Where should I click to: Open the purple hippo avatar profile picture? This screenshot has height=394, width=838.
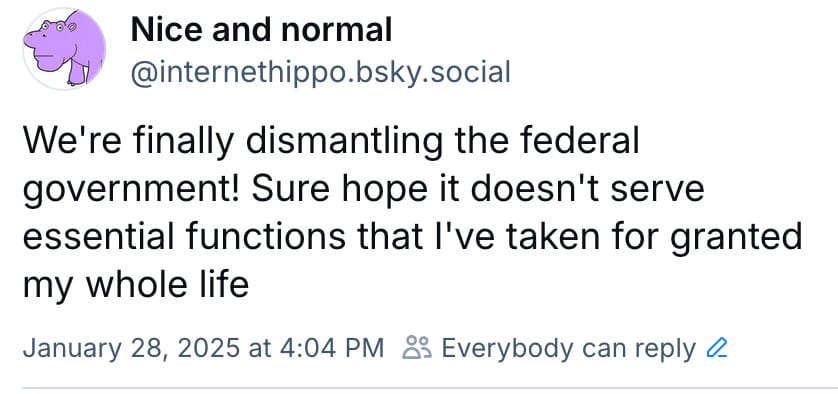click(64, 49)
